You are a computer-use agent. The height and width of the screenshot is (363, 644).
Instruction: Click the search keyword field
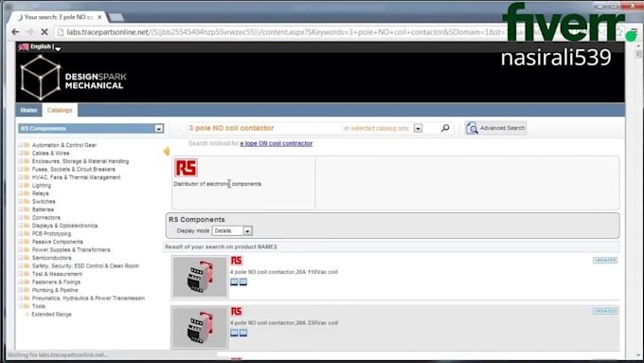pyautogui.click(x=264, y=128)
